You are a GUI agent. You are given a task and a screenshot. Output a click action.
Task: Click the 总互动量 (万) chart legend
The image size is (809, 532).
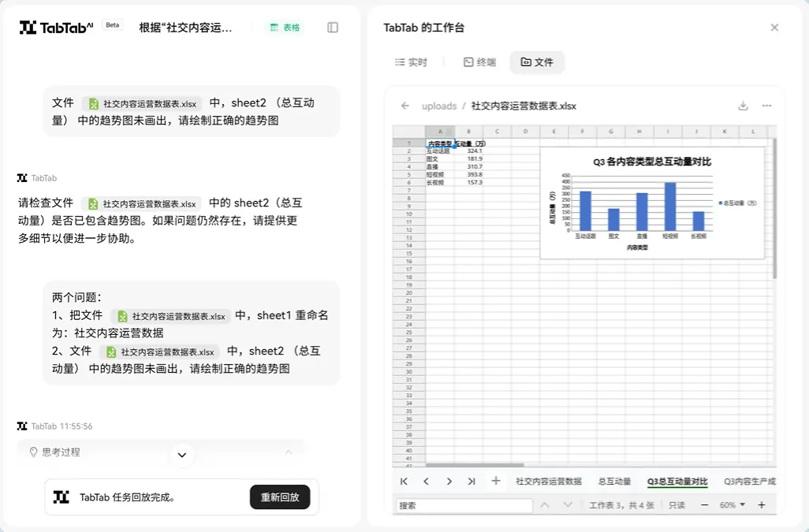tap(738, 203)
